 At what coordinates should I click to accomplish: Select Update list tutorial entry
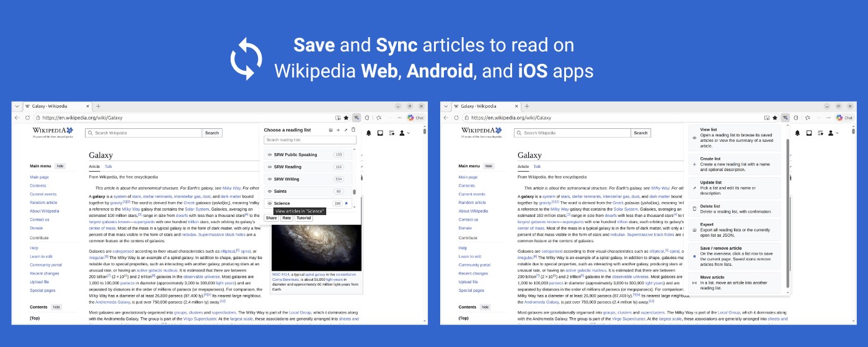pyautogui.click(x=735, y=188)
